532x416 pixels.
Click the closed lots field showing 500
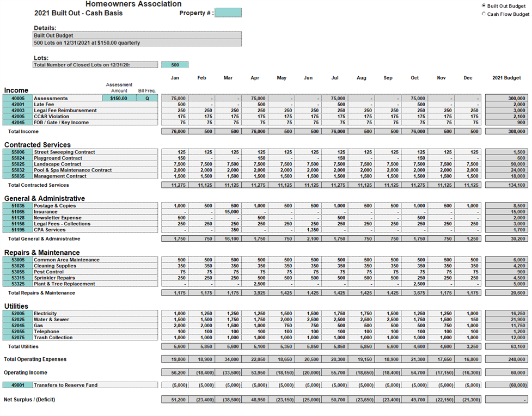pos(175,65)
